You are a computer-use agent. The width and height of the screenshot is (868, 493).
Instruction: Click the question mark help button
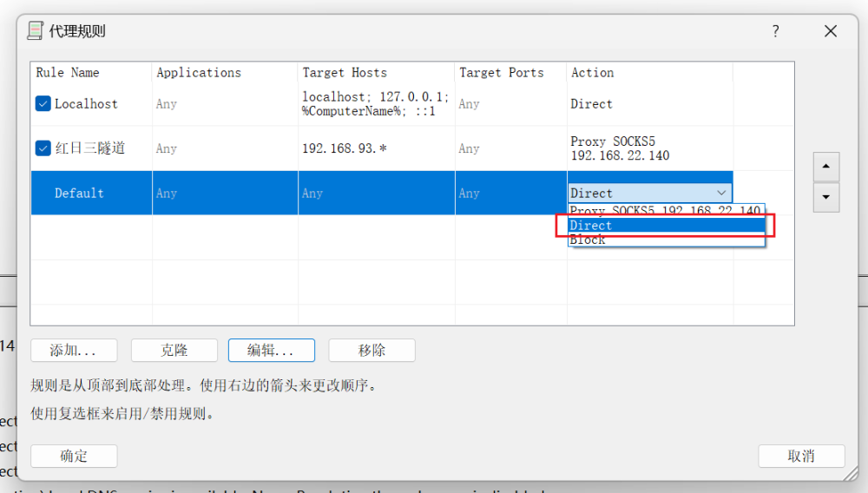[775, 31]
